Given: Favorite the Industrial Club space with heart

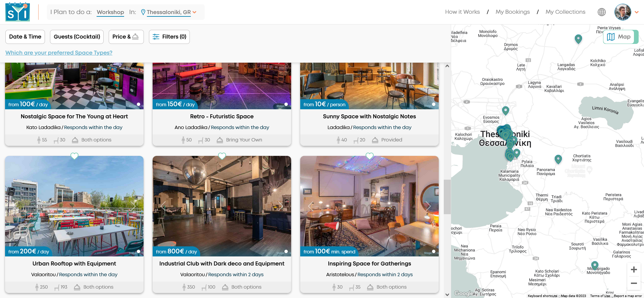Looking at the screenshot, I should click(222, 156).
